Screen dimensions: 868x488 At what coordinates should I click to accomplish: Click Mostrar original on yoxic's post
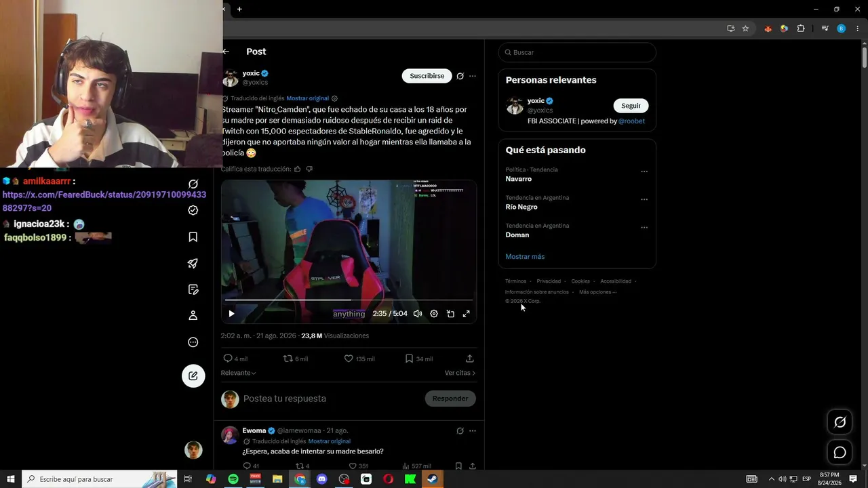coord(308,98)
